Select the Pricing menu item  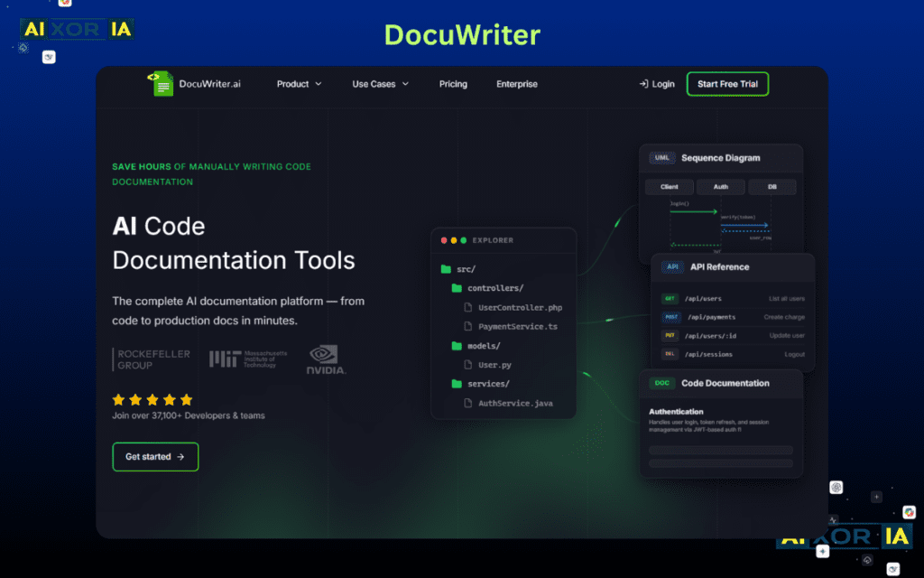pos(453,84)
